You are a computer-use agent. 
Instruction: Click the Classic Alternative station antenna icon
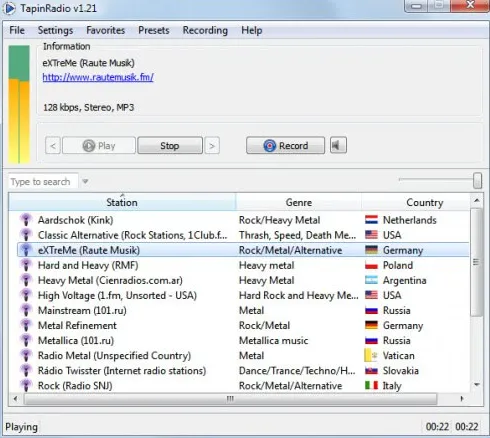(26, 235)
